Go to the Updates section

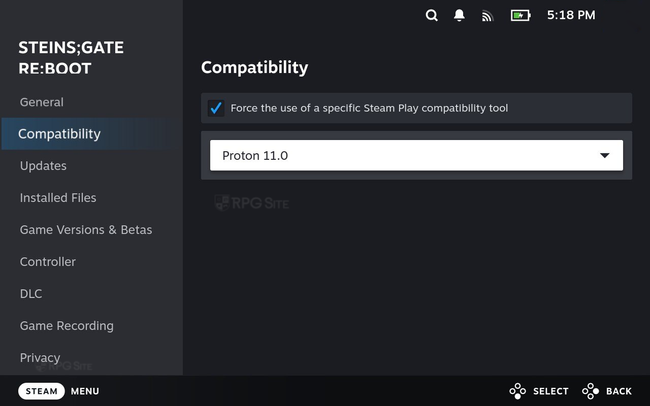[43, 166]
